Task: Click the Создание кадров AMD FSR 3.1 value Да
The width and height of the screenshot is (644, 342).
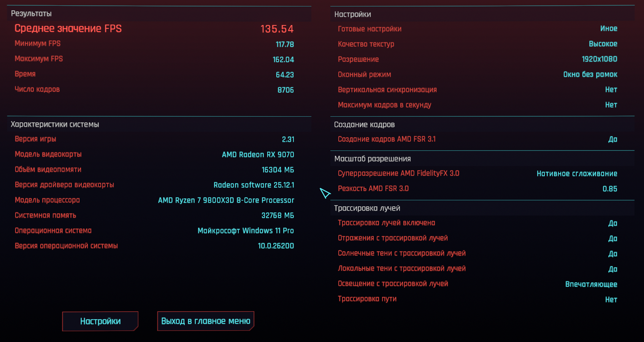Action: click(613, 139)
